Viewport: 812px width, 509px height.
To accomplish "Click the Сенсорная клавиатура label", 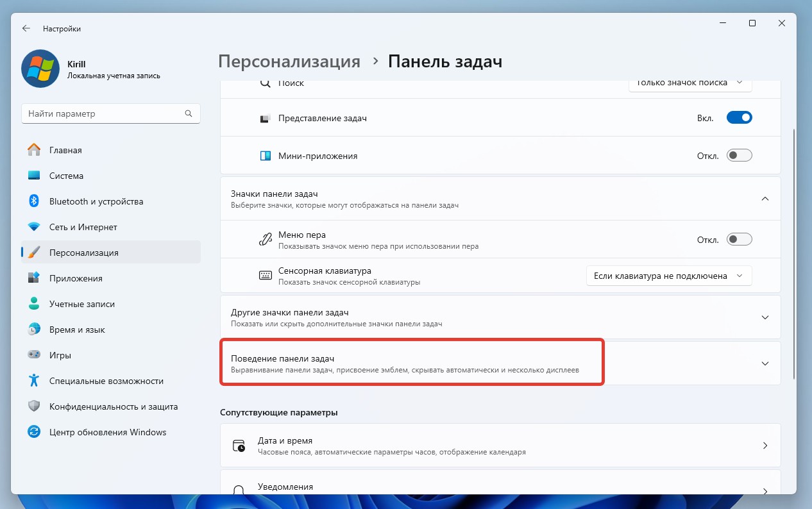I will (325, 271).
